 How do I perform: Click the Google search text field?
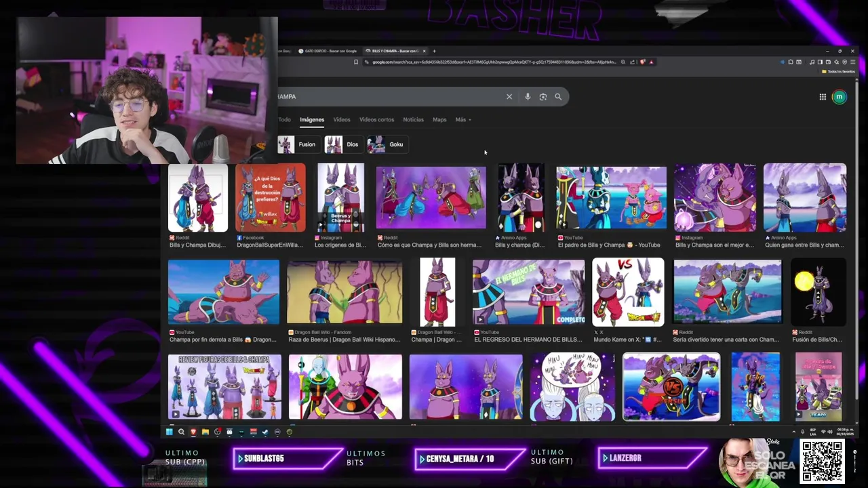coord(390,97)
